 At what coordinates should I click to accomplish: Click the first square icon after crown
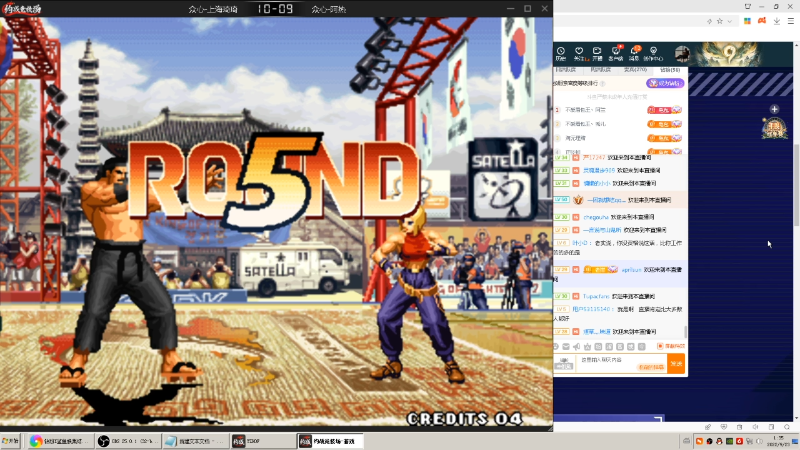tap(598, 347)
